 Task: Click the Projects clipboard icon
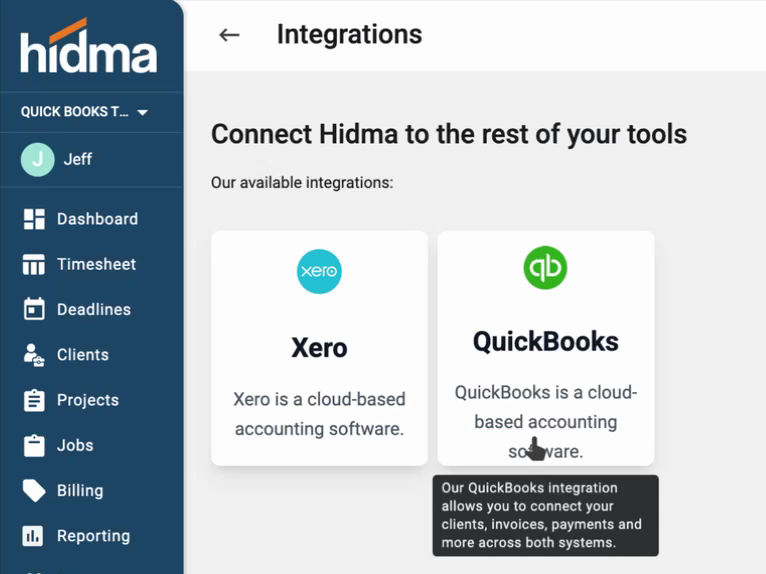[x=34, y=400]
